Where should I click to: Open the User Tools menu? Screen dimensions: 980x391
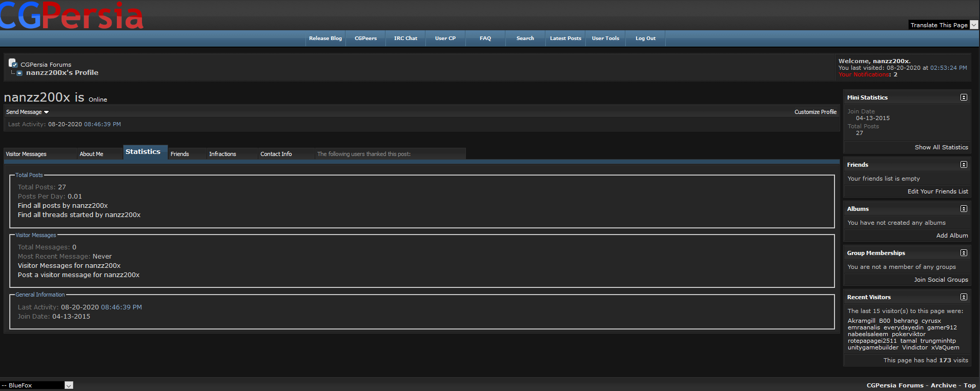click(605, 38)
